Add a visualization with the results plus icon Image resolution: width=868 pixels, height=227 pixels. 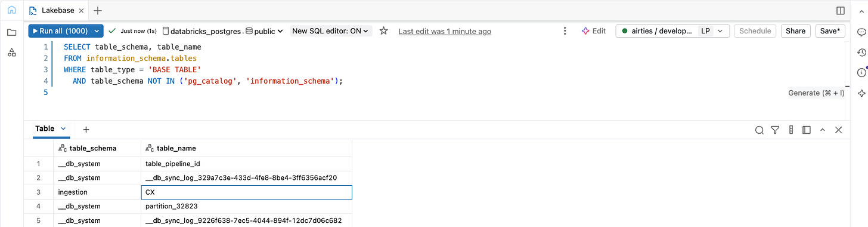[86, 129]
